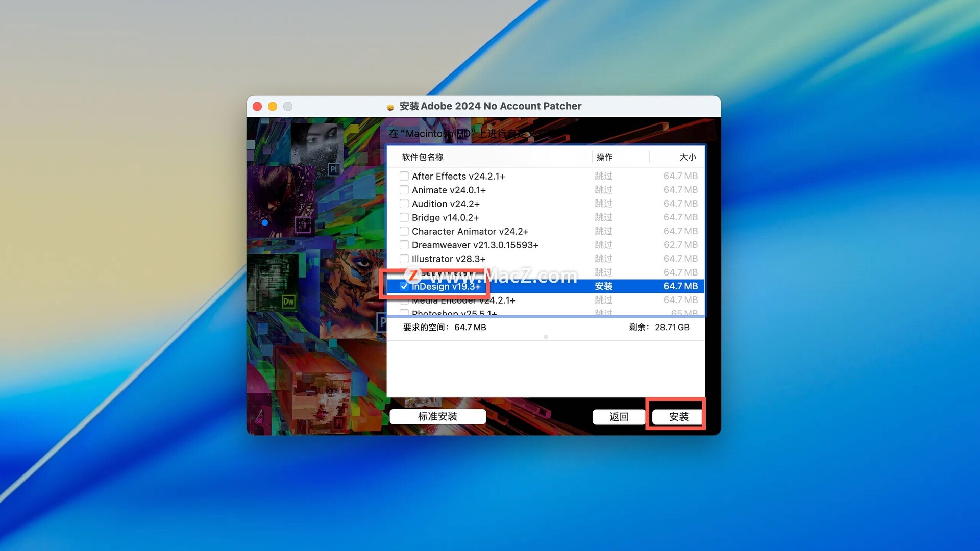
Task: Select the Audition v24.2+ row text
Action: tap(446, 204)
